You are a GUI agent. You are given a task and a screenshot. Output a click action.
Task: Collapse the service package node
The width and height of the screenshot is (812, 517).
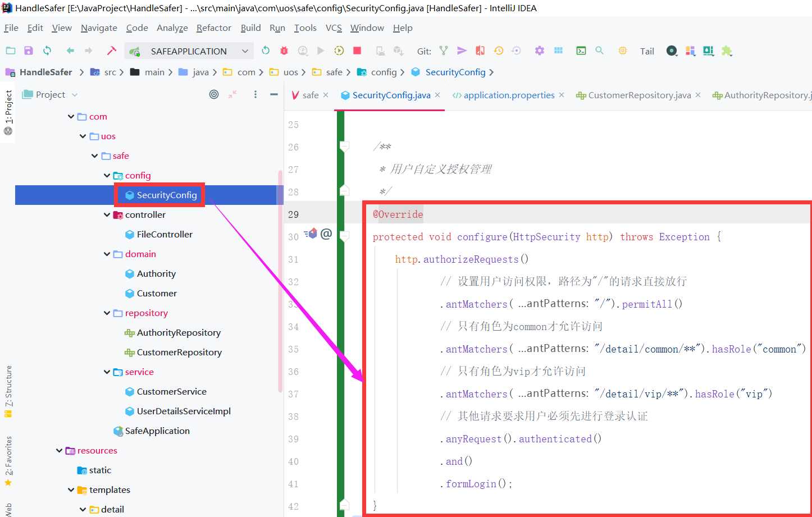click(107, 372)
